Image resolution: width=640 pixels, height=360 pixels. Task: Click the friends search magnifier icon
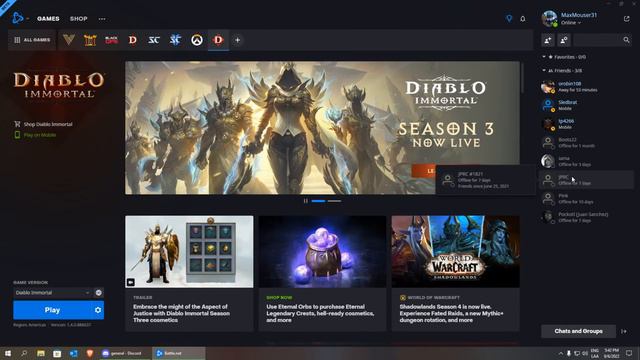pos(626,40)
